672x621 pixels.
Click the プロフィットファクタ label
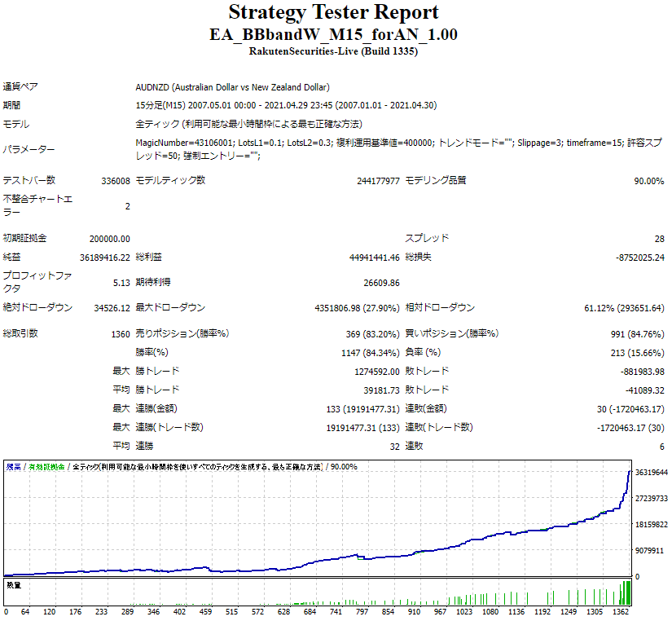pyautogui.click(x=37, y=282)
